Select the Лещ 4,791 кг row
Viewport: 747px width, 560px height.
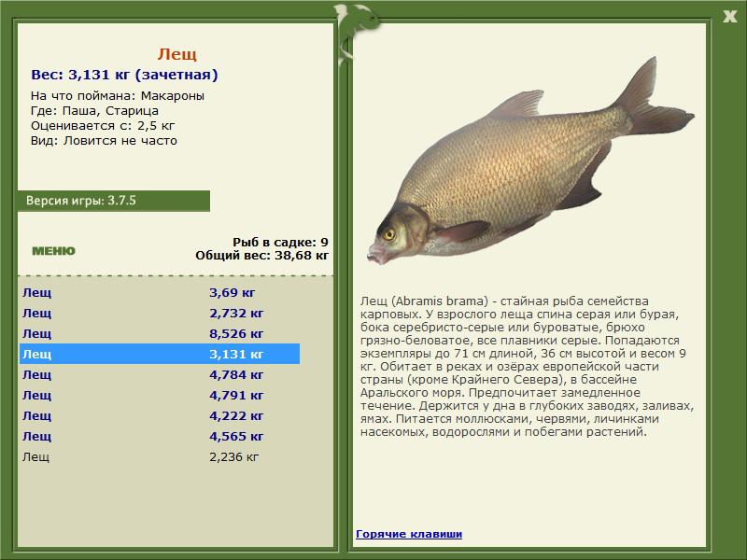pos(160,395)
